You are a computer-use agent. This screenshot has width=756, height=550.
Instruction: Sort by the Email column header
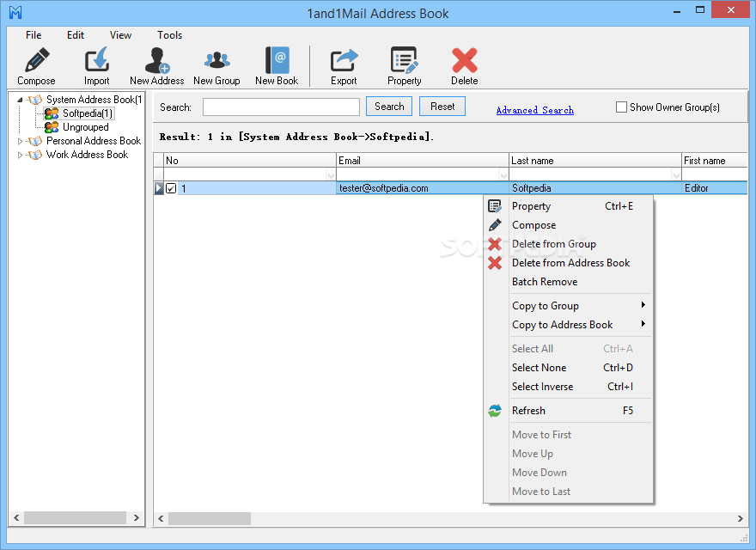(x=423, y=160)
